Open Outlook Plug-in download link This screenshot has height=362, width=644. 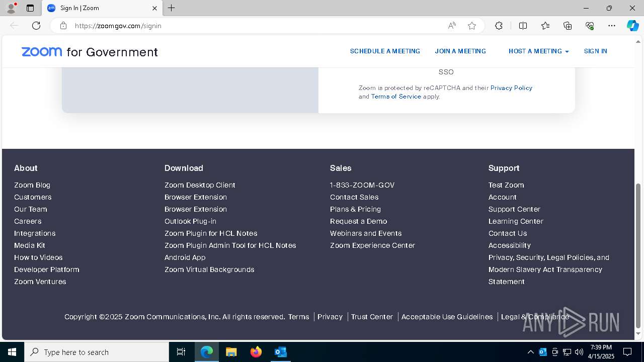point(190,221)
